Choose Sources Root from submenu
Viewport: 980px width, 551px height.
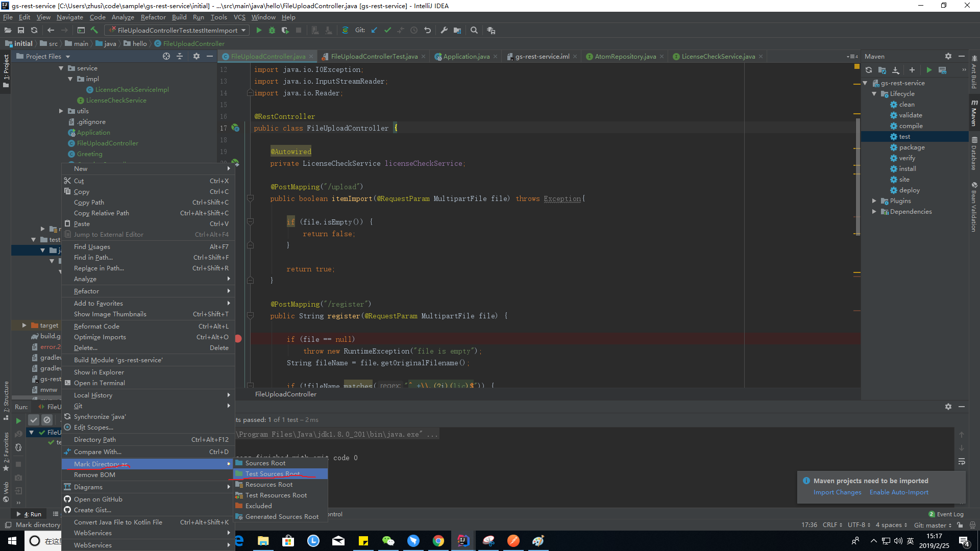(x=280, y=463)
